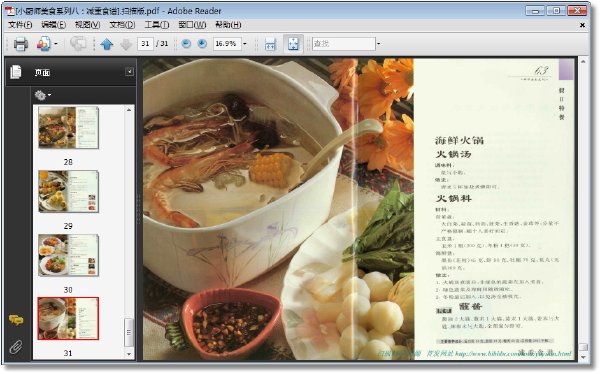This screenshot has width=600, height=374.
Task: Open the Find options dropdown arrow
Action: tap(378, 44)
